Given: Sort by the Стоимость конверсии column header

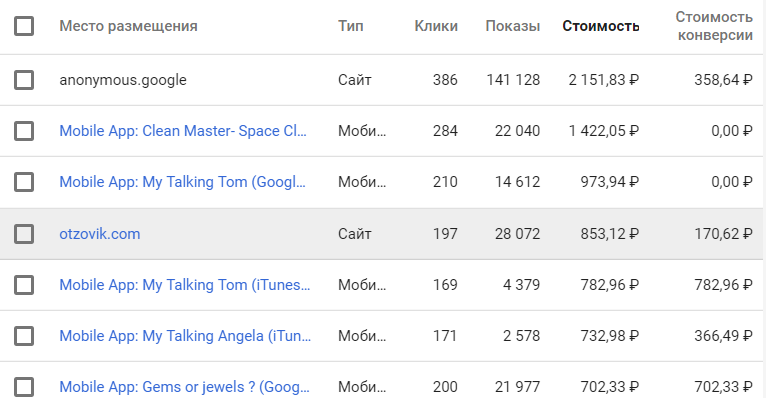Looking at the screenshot, I should 714,26.
